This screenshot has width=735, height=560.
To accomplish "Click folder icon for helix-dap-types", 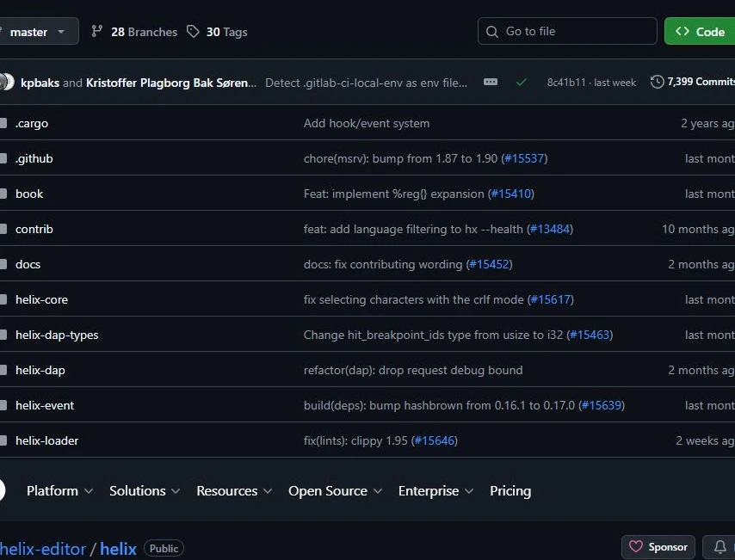I will (3, 334).
